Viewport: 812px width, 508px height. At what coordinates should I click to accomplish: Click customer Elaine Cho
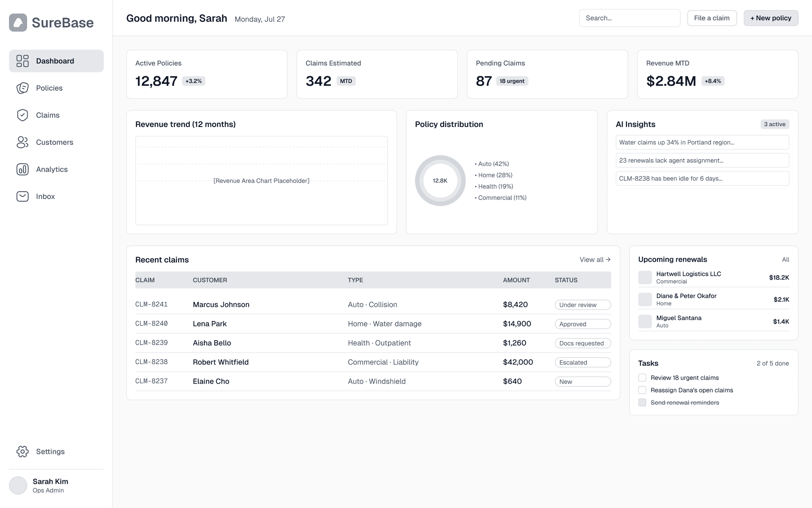[211, 381]
